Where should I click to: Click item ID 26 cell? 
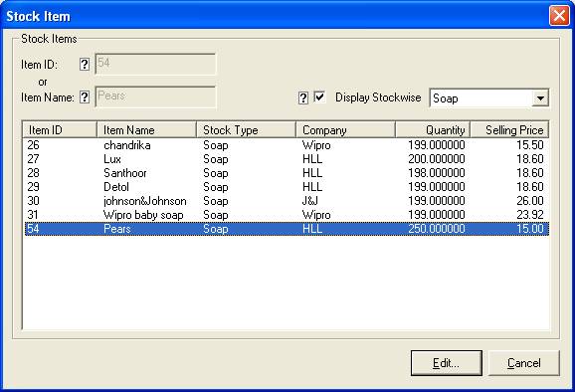pos(34,145)
